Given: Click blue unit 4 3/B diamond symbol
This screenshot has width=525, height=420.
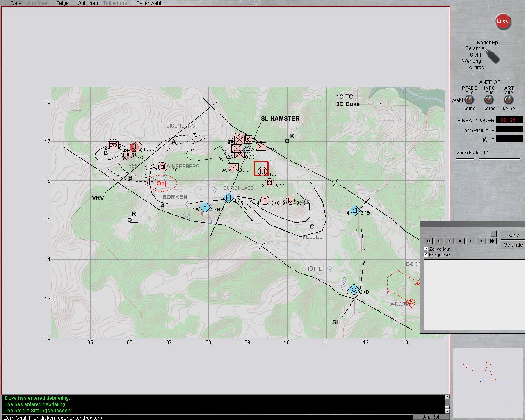Looking at the screenshot, I should tap(355, 211).
